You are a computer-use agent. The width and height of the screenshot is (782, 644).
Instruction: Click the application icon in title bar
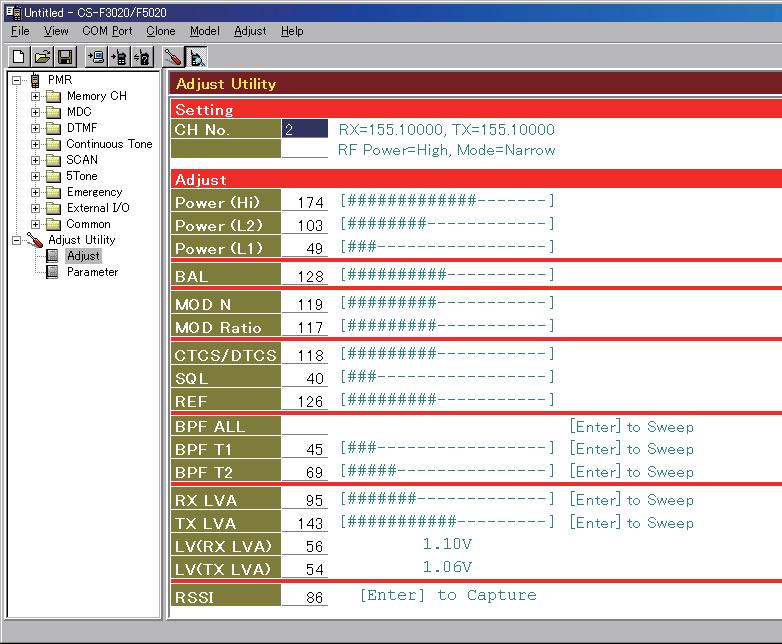13,12
